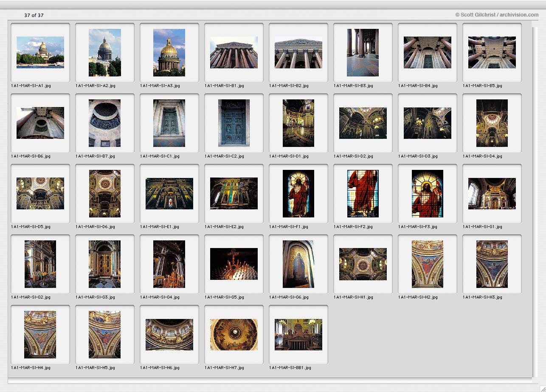The width and height of the screenshot is (546, 392).
Task: Click the filename label 1A1-MAR-SI-B5.jpg
Action: coord(482,86)
